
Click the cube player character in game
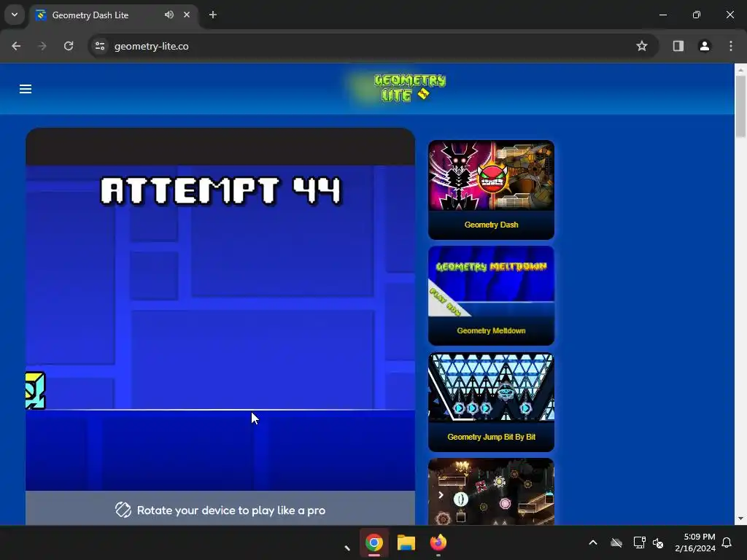35,391
